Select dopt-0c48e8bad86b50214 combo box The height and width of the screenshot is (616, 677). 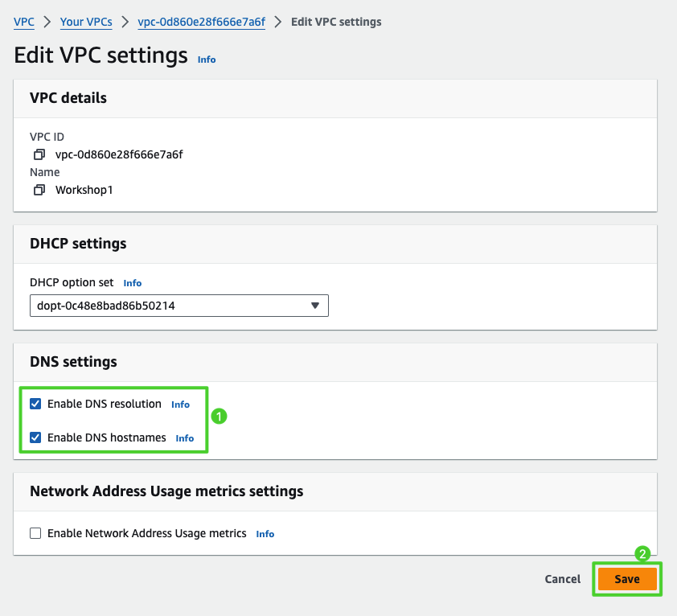[178, 306]
